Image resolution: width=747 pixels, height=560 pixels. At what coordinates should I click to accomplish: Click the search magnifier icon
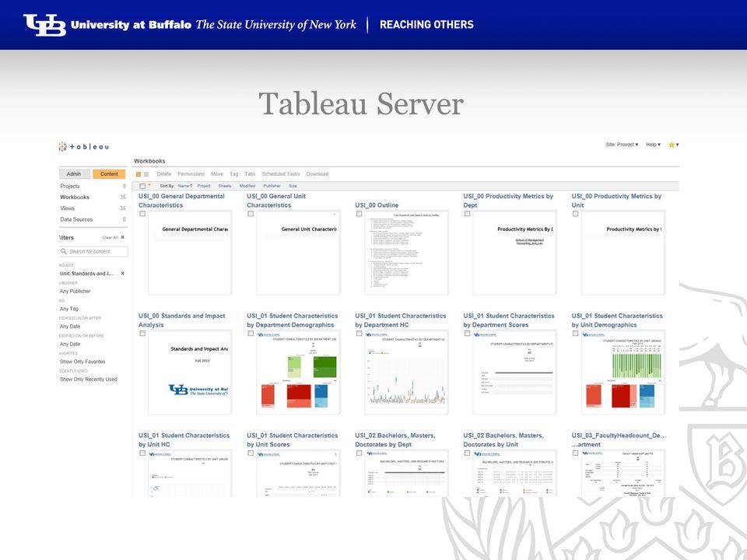click(x=63, y=251)
